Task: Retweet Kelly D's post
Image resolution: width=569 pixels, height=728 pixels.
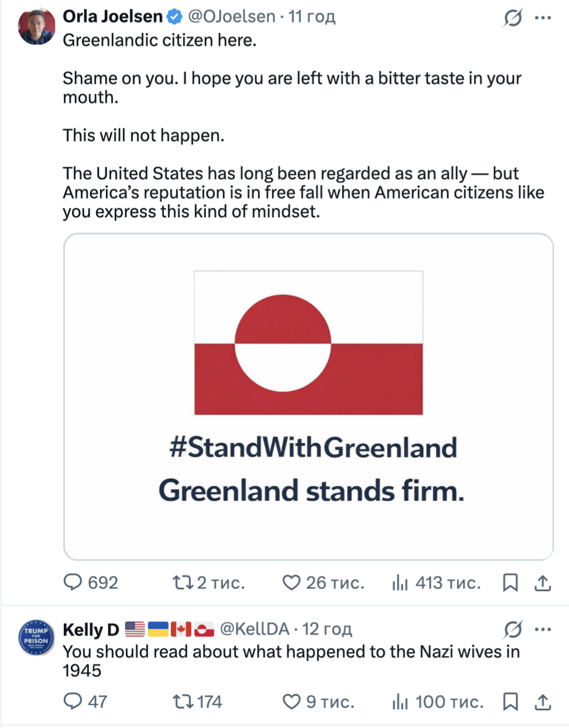Action: coord(181,701)
